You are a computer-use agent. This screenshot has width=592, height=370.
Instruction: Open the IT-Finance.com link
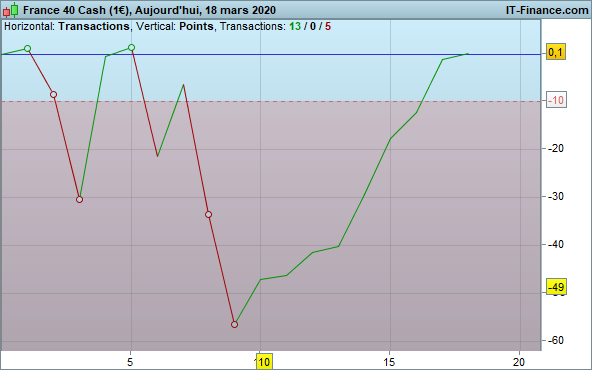(x=547, y=10)
